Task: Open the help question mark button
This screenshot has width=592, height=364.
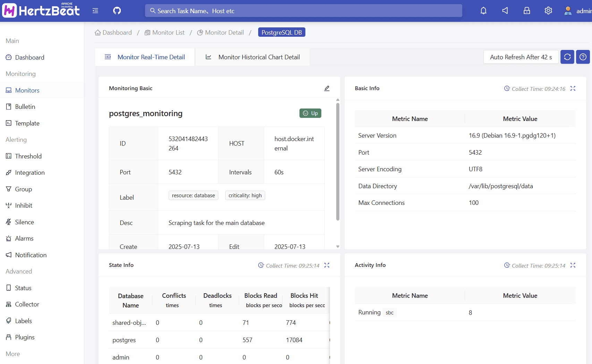Action: [583, 57]
